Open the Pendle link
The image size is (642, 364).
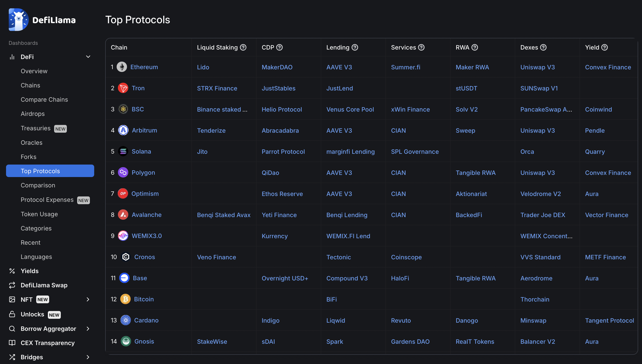coord(595,131)
